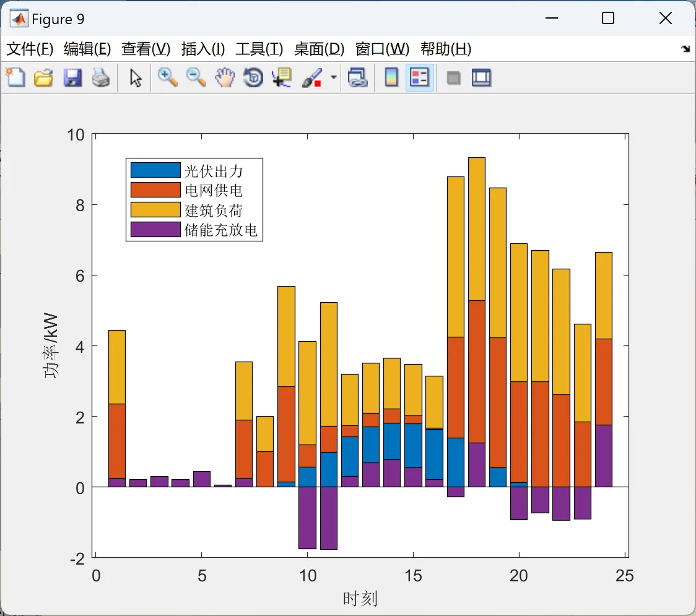The width and height of the screenshot is (696, 616).
Task: Open the 帮助(H) menu
Action: (446, 49)
